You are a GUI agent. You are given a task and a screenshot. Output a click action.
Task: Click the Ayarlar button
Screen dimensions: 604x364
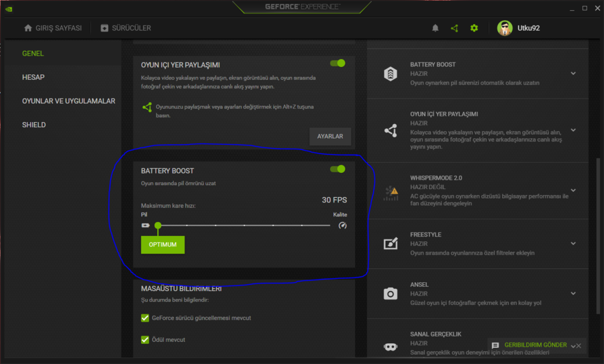(x=330, y=137)
